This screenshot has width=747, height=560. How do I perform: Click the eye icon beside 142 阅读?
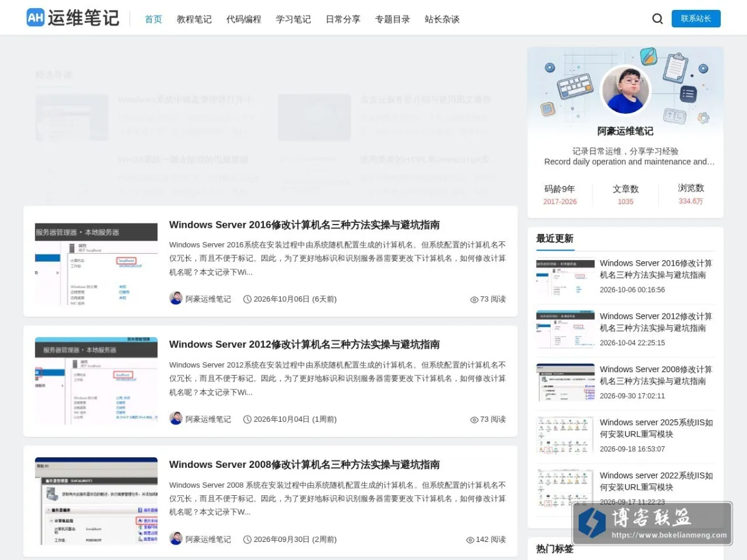click(470, 539)
